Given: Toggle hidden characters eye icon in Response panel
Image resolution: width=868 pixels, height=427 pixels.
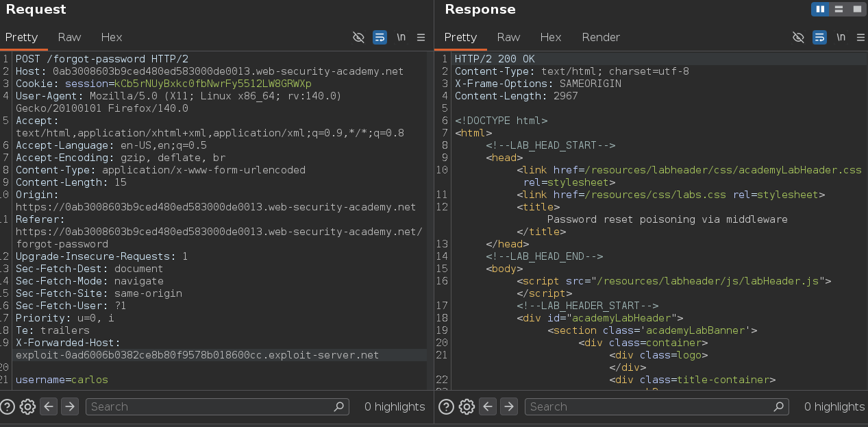Looking at the screenshot, I should pos(798,37).
